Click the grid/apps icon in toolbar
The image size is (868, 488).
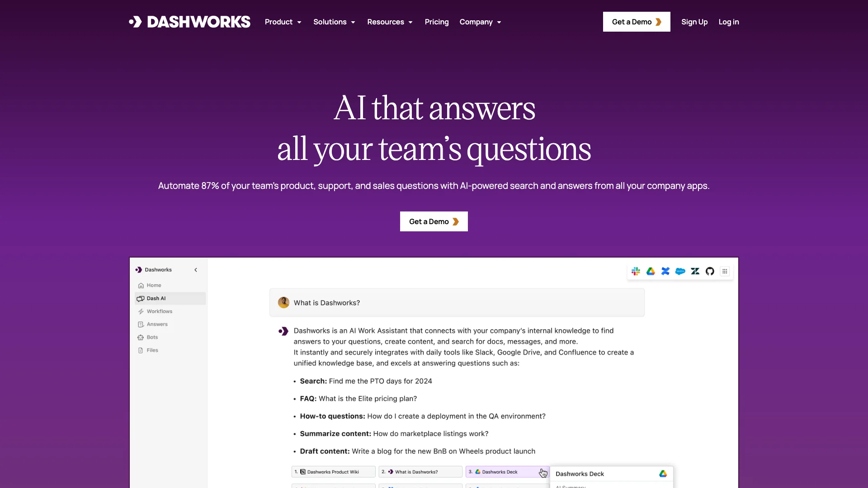[x=725, y=272]
